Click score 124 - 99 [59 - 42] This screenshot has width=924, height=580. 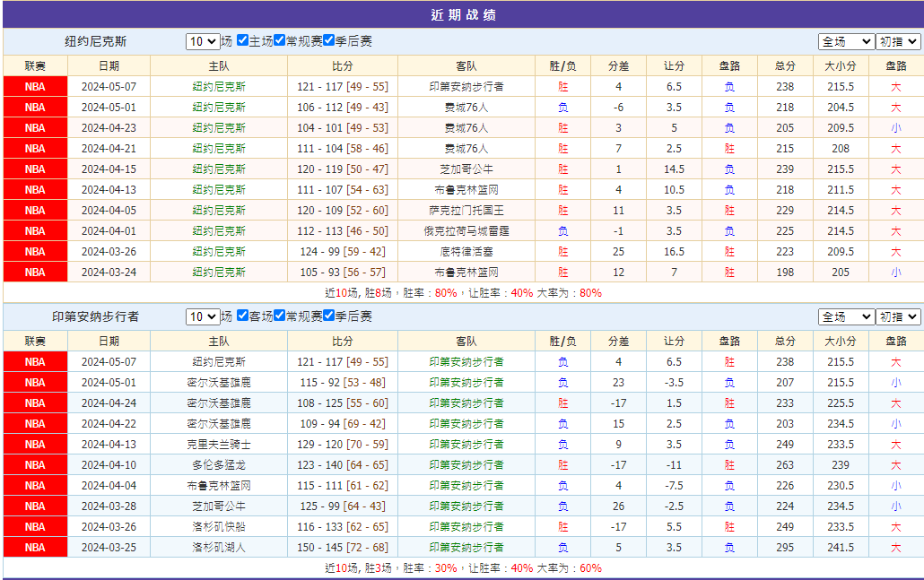click(x=343, y=251)
